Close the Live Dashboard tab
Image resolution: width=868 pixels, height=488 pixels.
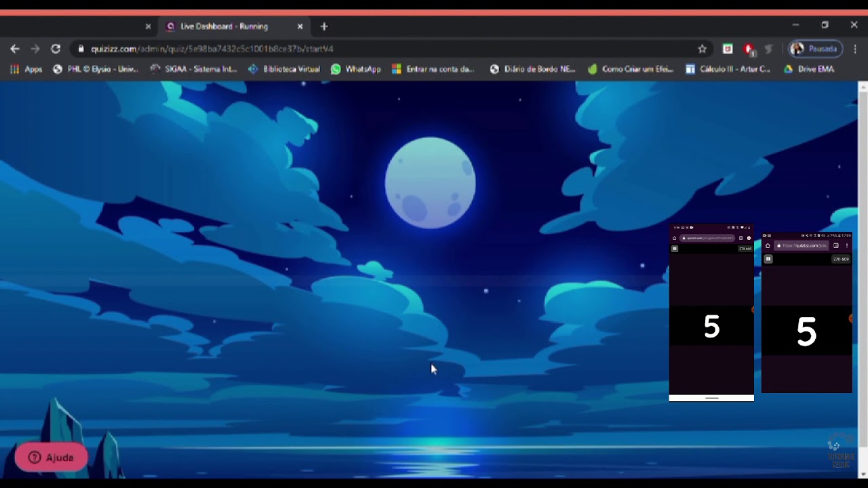click(x=300, y=26)
